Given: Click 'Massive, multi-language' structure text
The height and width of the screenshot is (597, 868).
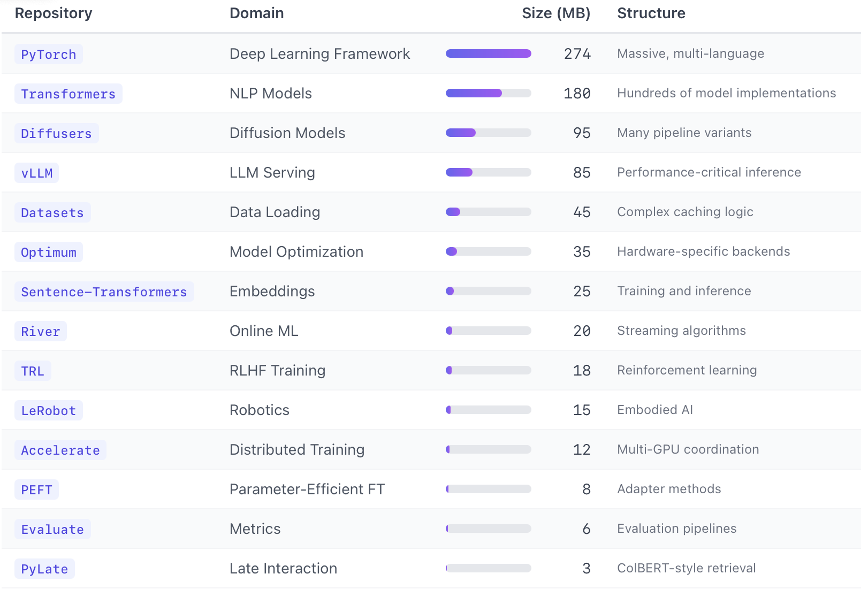Looking at the screenshot, I should tap(691, 53).
